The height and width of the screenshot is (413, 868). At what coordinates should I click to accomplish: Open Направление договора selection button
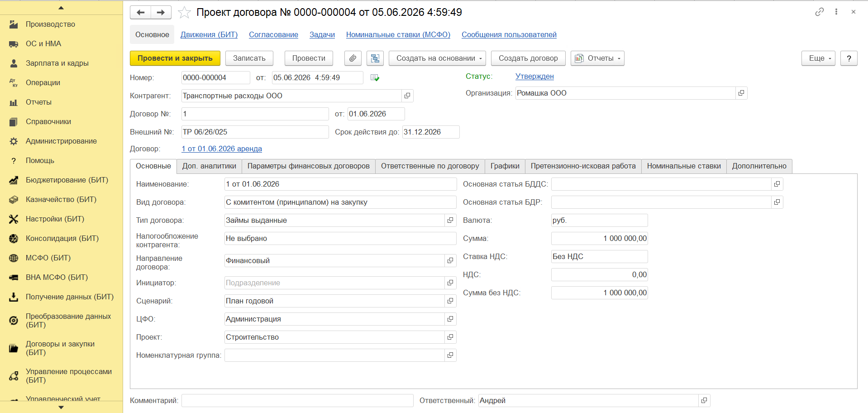pyautogui.click(x=450, y=261)
